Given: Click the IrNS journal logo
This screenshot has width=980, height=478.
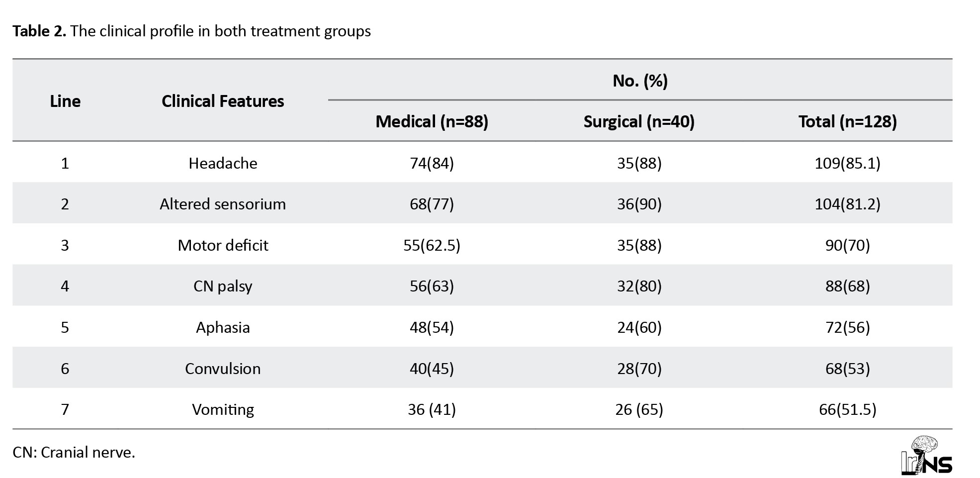Looking at the screenshot, I should (x=926, y=456).
